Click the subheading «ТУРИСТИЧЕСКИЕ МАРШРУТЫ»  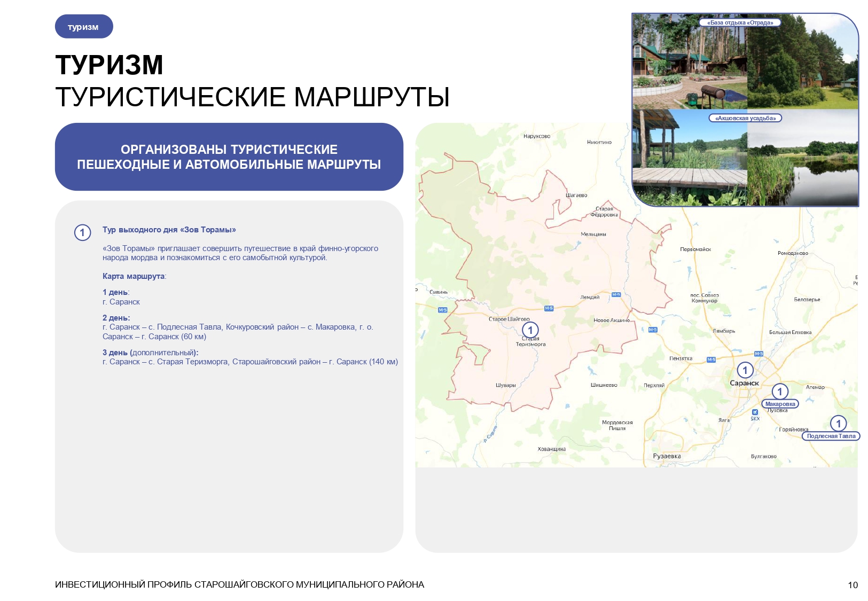point(252,97)
